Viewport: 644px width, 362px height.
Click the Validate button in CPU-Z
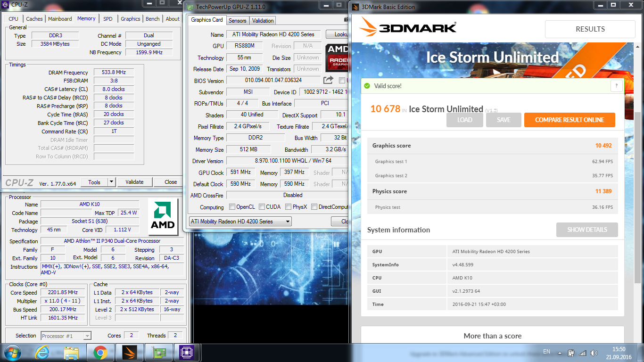coord(134,182)
